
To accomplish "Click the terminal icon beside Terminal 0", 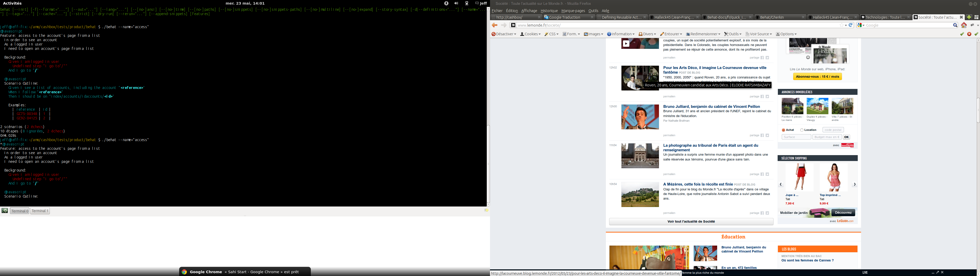I will coord(5,210).
